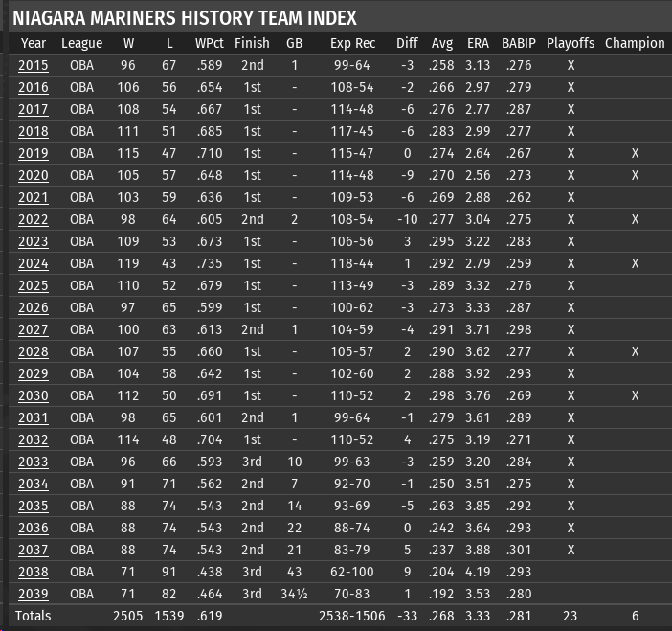Open the 2017 season link
Screen dimensions: 672x631
(34, 109)
